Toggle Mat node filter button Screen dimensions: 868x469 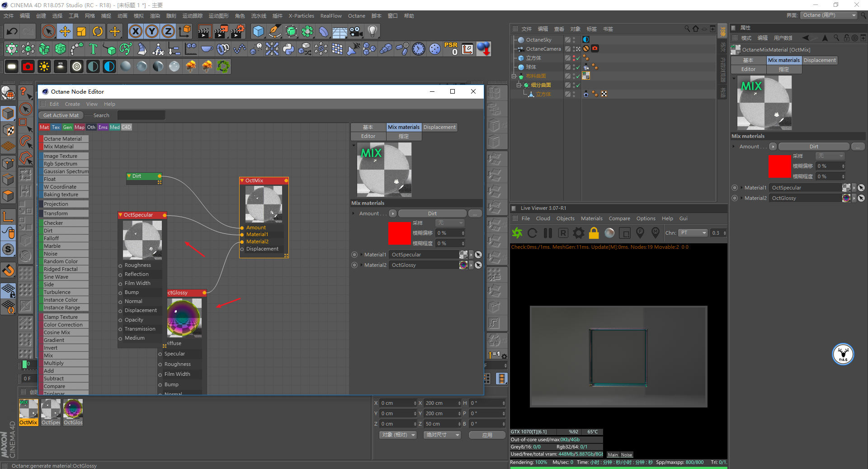pos(44,127)
